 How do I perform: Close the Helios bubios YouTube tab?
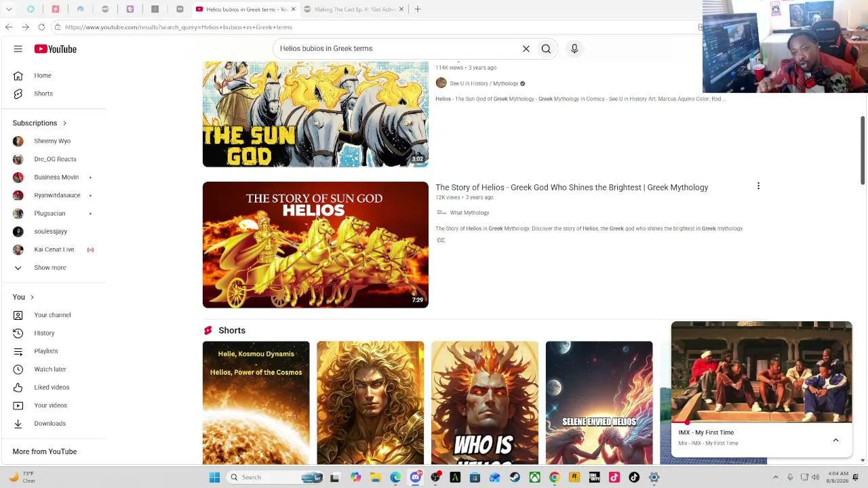(x=293, y=9)
